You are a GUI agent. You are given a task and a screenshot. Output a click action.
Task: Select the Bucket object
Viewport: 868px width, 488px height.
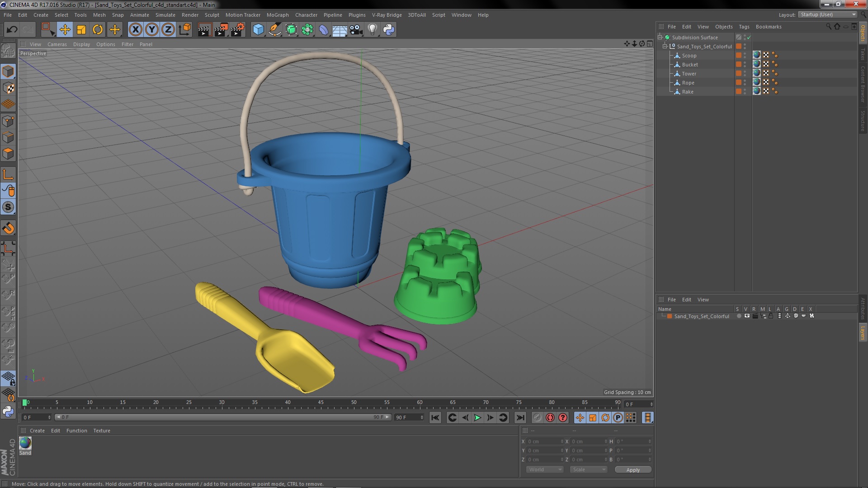point(690,65)
